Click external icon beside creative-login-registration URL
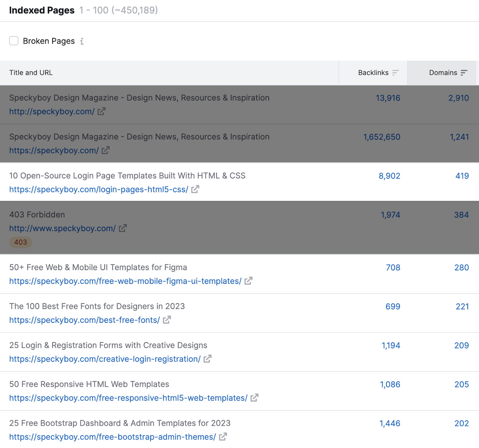 click(x=207, y=359)
